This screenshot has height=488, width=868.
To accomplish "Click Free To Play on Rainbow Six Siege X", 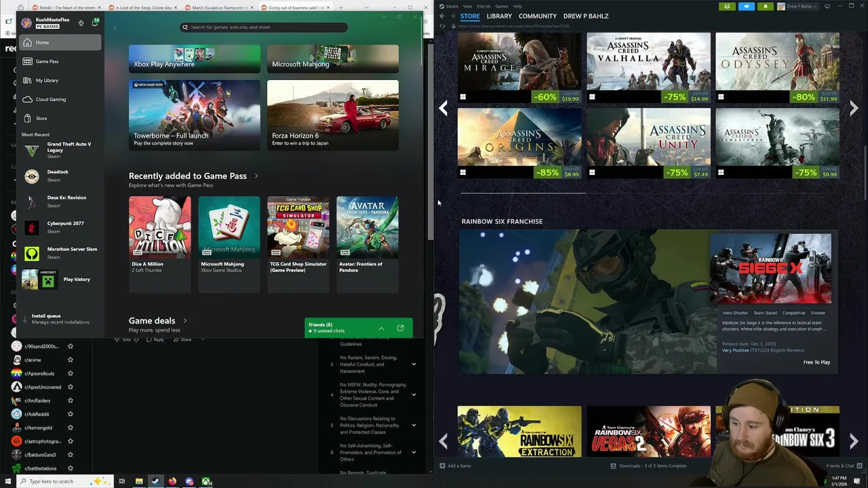I will click(816, 363).
